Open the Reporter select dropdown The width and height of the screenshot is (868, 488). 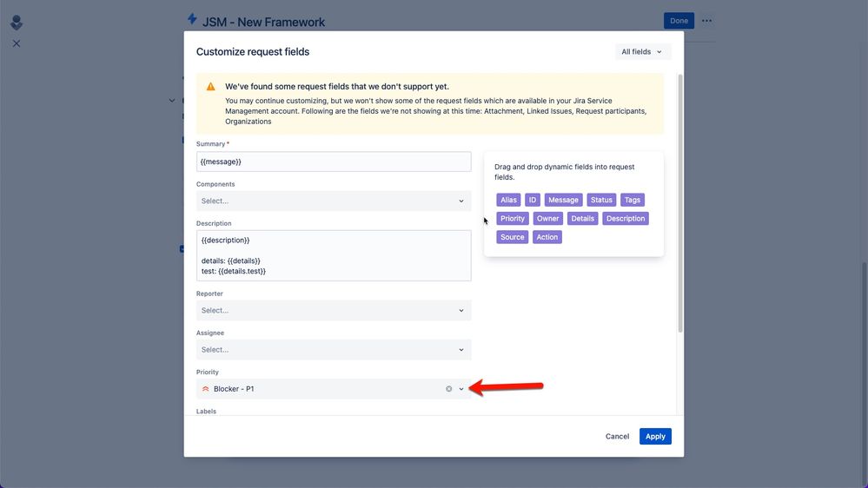[334, 310]
